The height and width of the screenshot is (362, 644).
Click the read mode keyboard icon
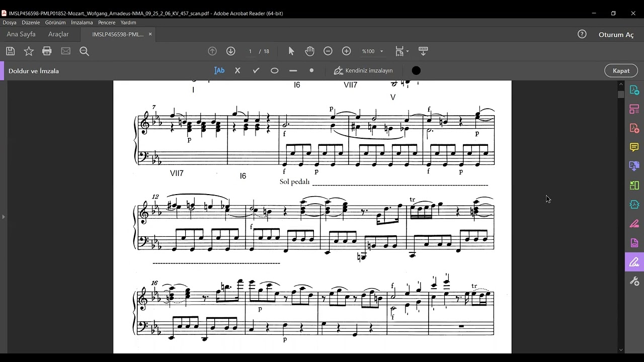tap(423, 51)
